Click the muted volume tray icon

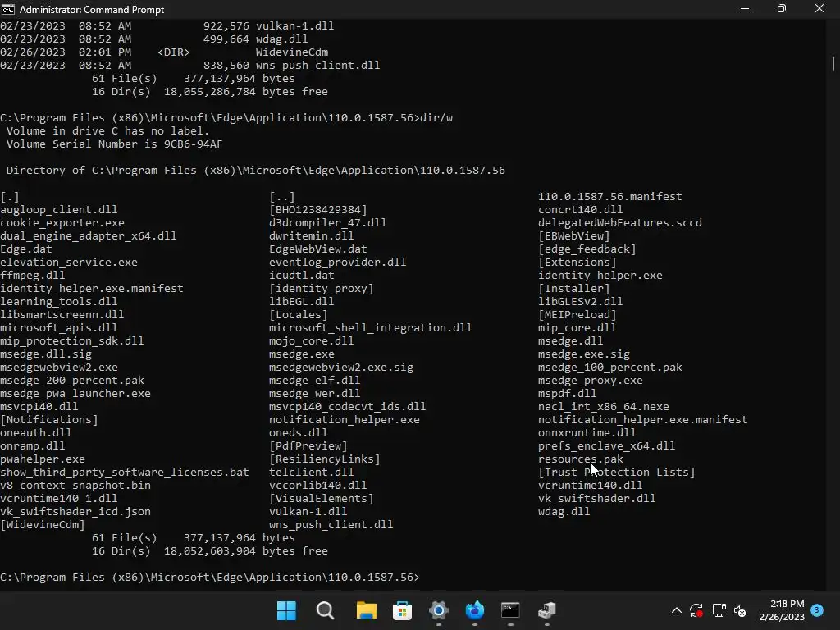click(741, 610)
